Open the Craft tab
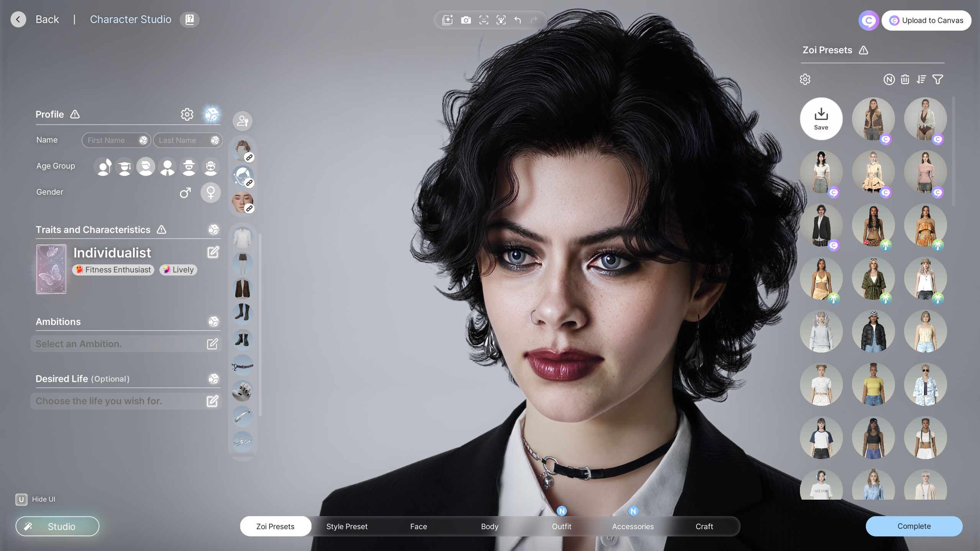This screenshot has height=551, width=980. click(704, 526)
